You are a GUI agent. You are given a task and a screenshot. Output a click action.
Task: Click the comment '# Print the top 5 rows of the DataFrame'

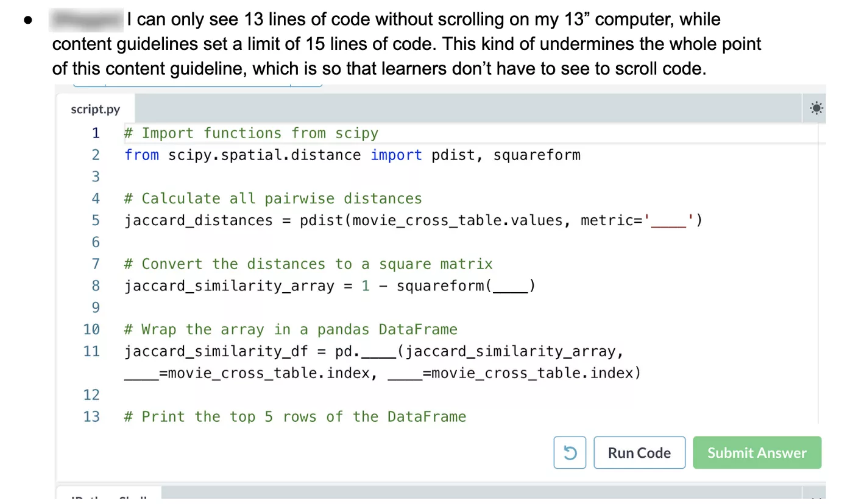point(295,417)
